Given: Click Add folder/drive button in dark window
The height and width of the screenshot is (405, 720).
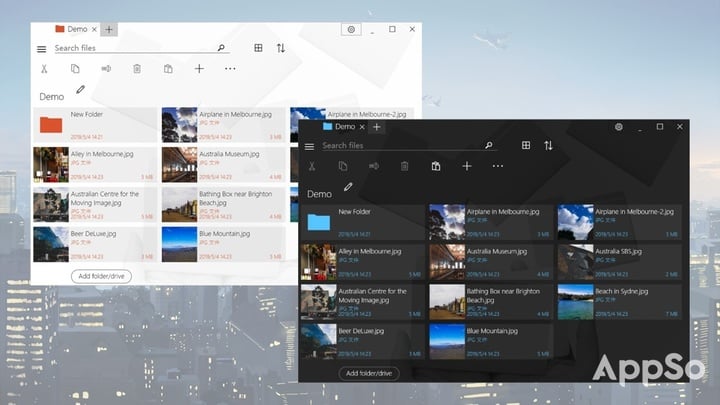Looking at the screenshot, I should click(369, 373).
